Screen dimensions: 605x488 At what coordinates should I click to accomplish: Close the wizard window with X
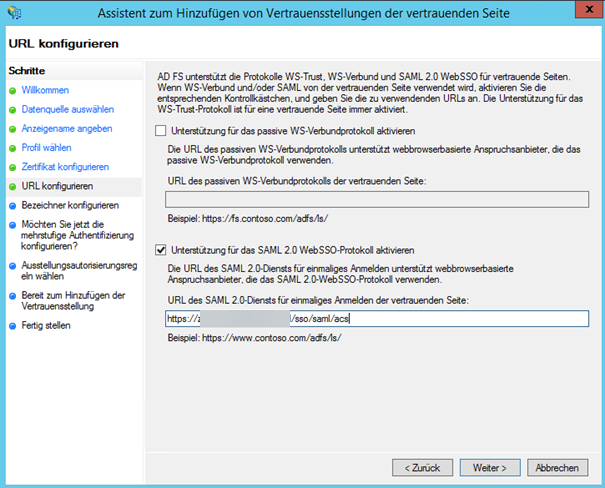(x=589, y=9)
